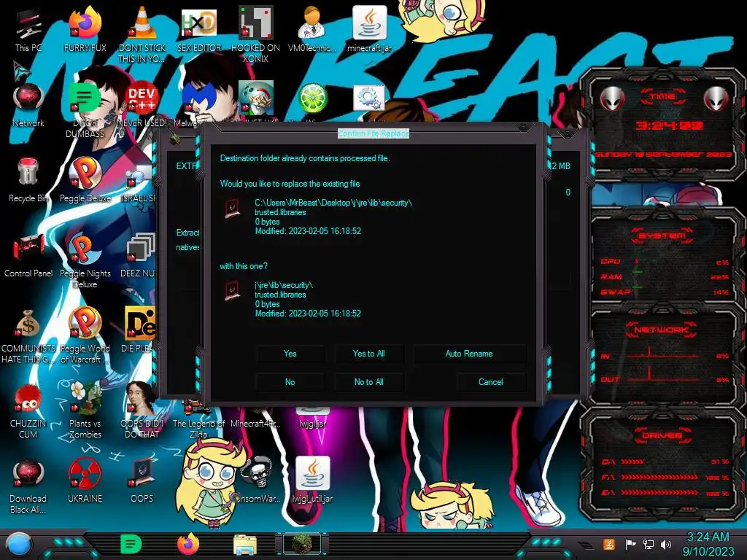Choose Yes to All in replace dialog
The height and width of the screenshot is (560, 747).
coord(368,354)
